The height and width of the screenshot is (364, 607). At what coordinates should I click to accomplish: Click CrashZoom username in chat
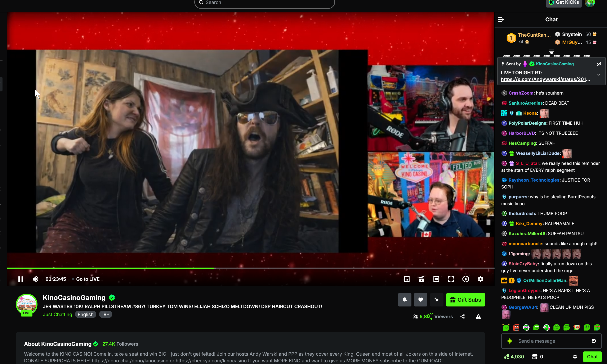[x=521, y=93]
